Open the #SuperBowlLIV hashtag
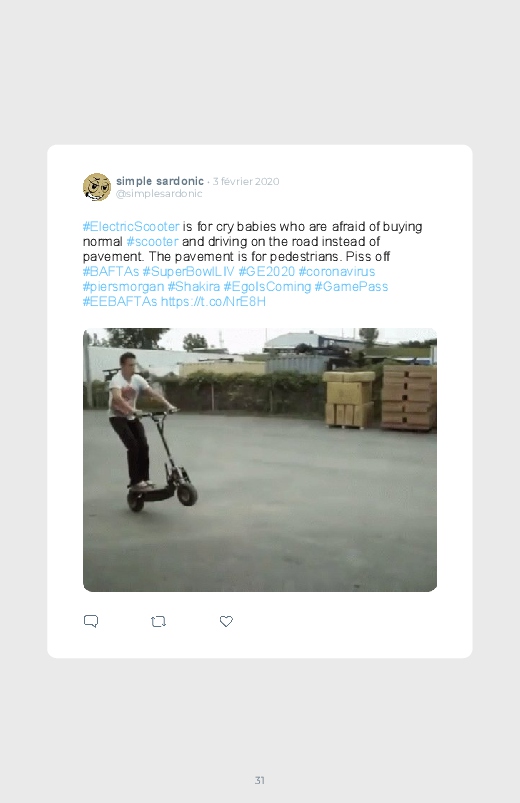The image size is (520, 803). pos(189,271)
